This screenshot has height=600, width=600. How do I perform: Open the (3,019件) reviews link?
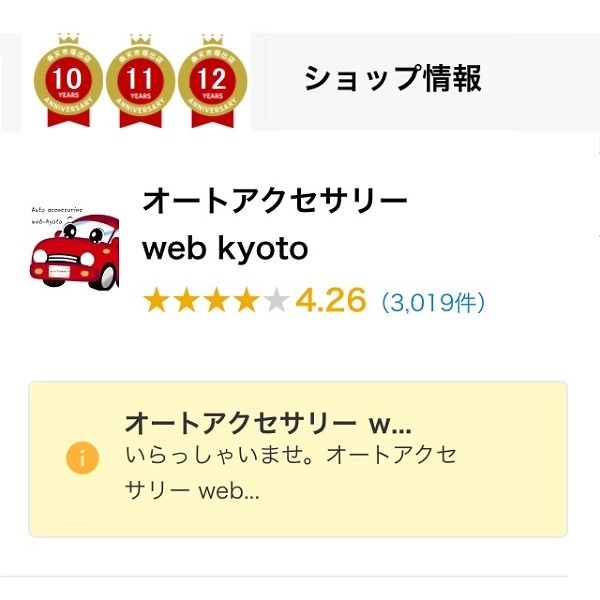433,301
